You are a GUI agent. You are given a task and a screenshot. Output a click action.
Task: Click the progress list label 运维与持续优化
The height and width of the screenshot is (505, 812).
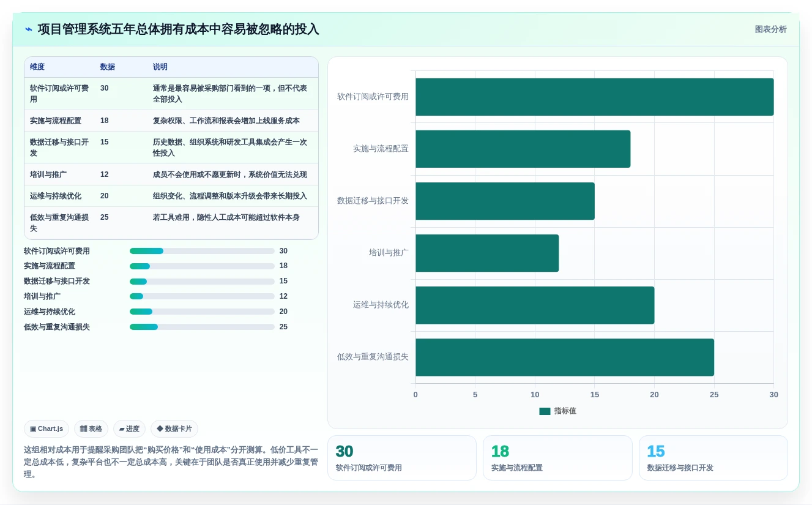pos(50,312)
